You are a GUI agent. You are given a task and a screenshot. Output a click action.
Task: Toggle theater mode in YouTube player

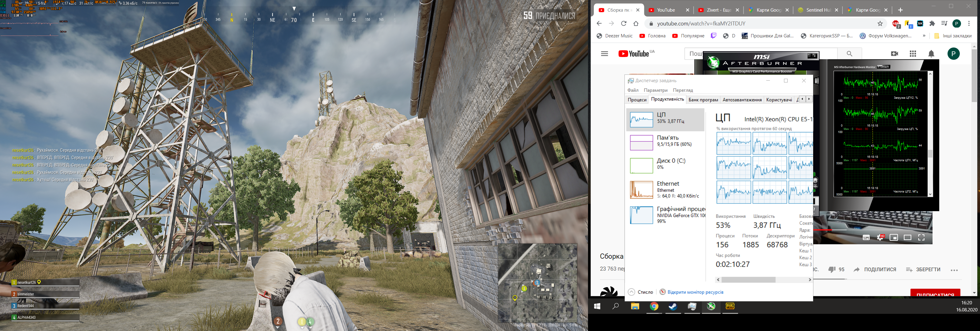(x=907, y=237)
